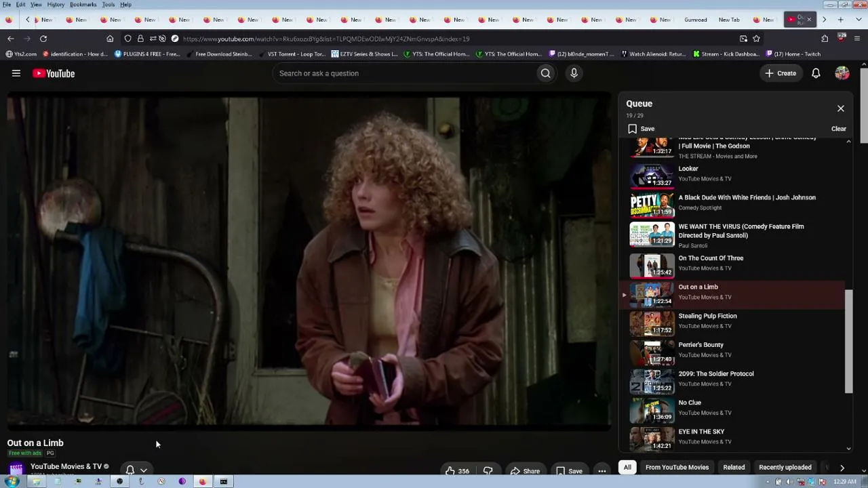
Task: Toggle the channel notification bell
Action: 130,470
